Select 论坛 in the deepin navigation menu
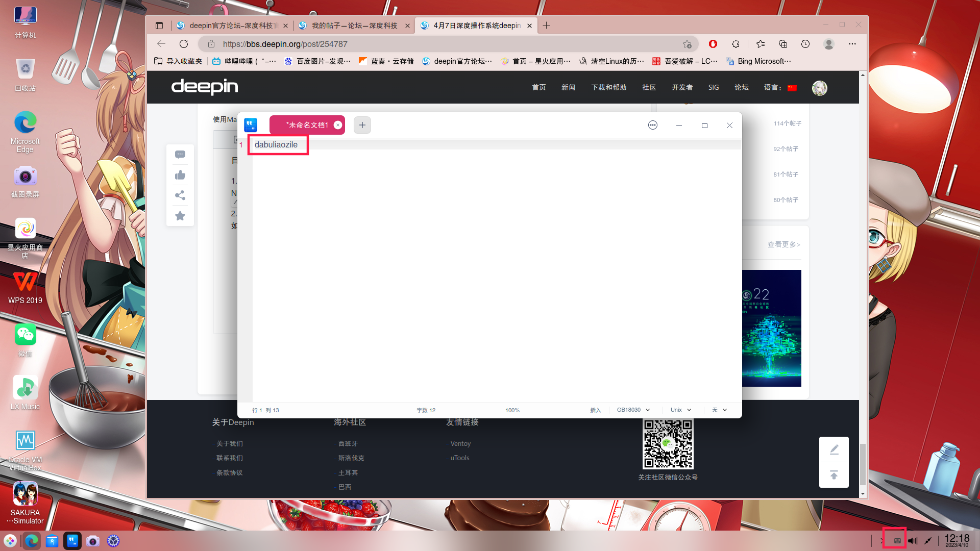980x551 pixels. (742, 87)
